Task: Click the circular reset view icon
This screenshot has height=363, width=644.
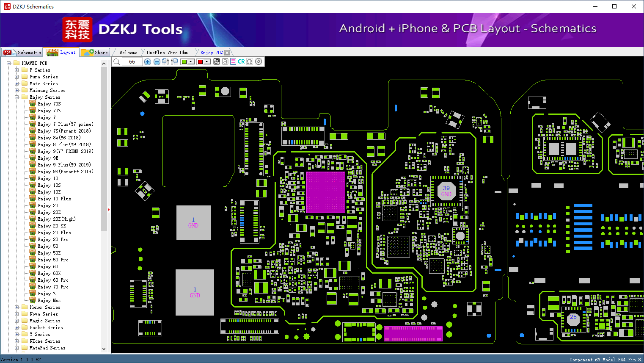Action: point(259,61)
